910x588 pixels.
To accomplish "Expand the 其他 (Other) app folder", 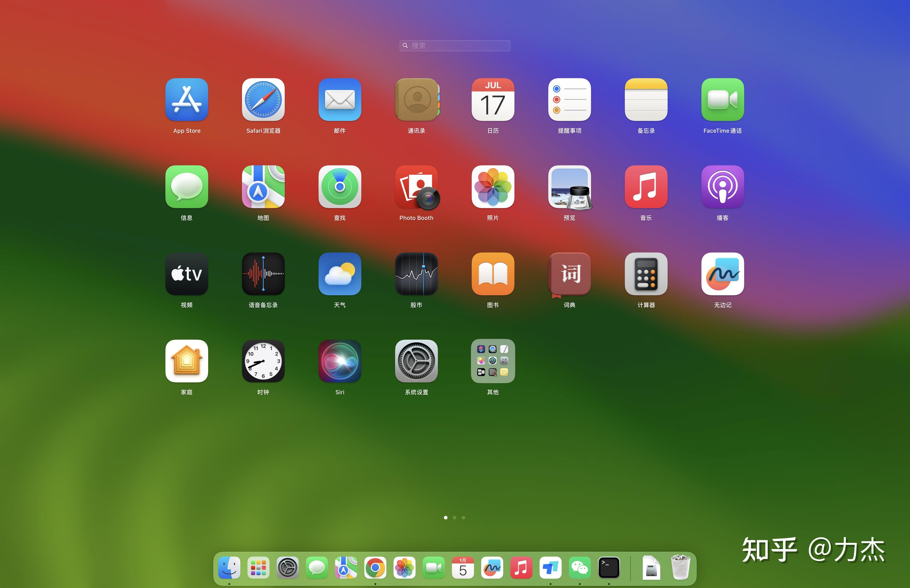I will tap(493, 361).
